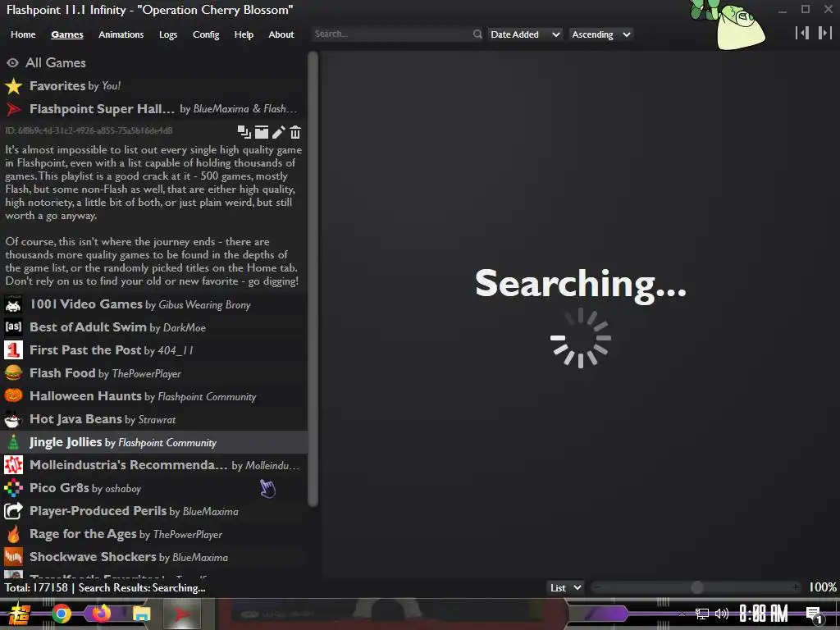
Task: Select the Shockwave Shockers playlist
Action: tap(153, 557)
